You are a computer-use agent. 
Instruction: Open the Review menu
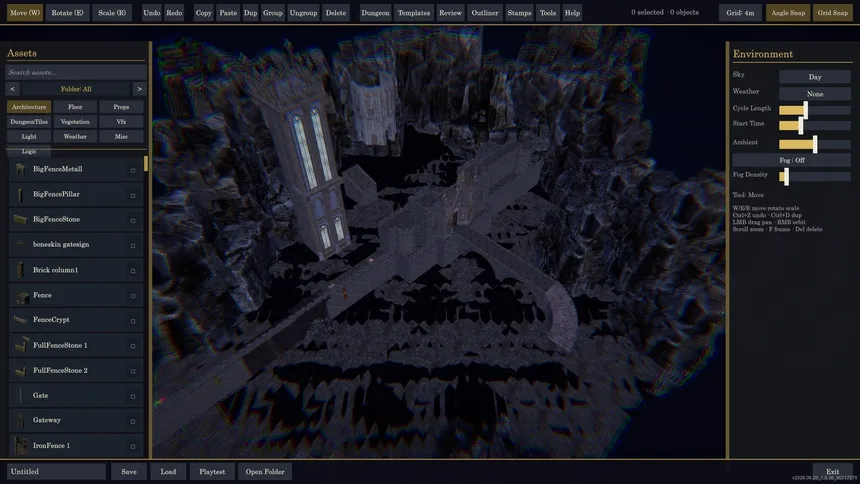point(450,13)
